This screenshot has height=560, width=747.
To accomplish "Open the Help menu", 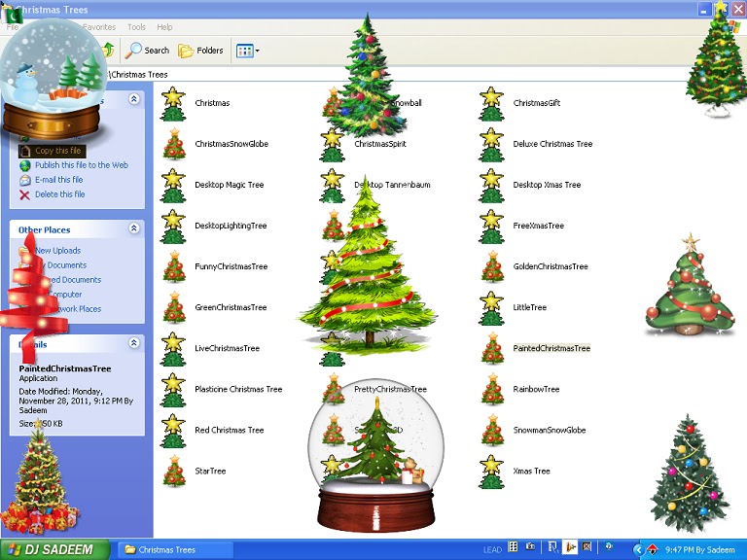I will [164, 27].
